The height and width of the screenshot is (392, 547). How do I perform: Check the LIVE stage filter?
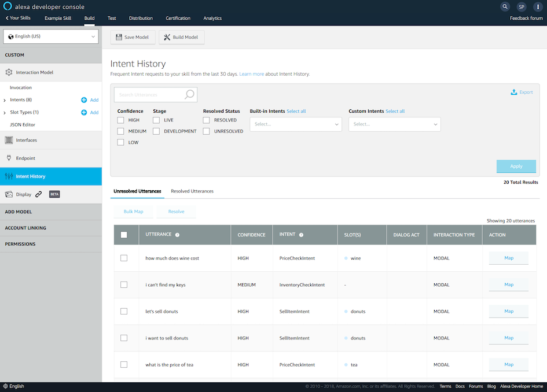(156, 120)
